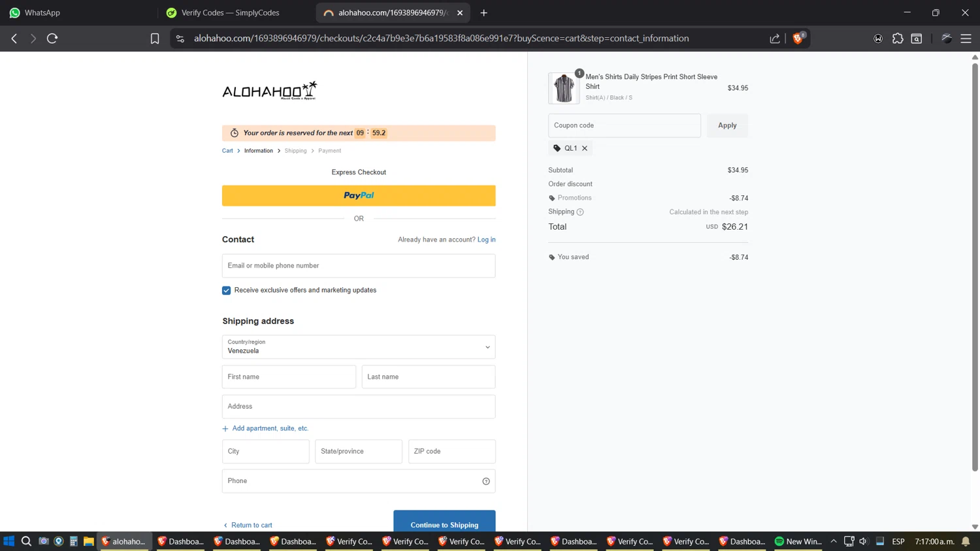Focus the State/province field

coord(359,452)
